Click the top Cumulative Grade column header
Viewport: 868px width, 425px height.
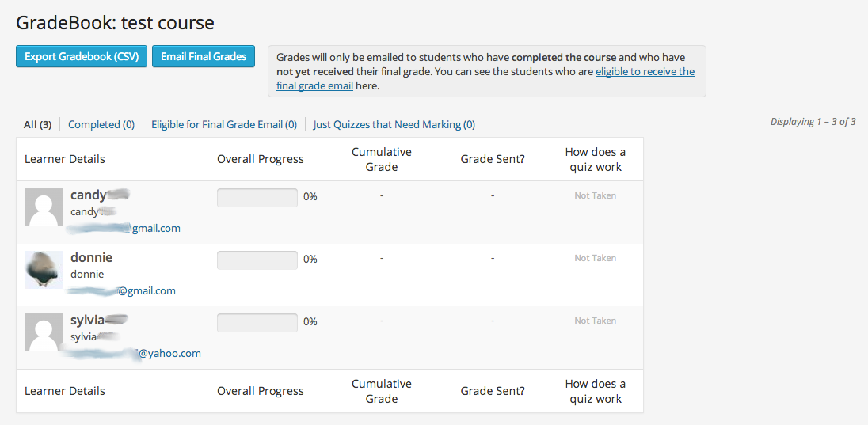click(x=382, y=159)
